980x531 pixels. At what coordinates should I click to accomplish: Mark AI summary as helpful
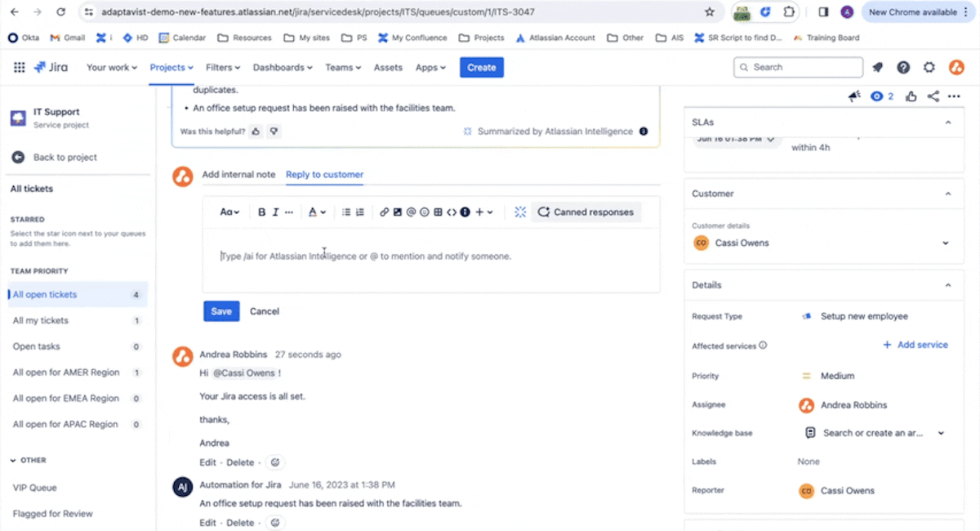(256, 131)
